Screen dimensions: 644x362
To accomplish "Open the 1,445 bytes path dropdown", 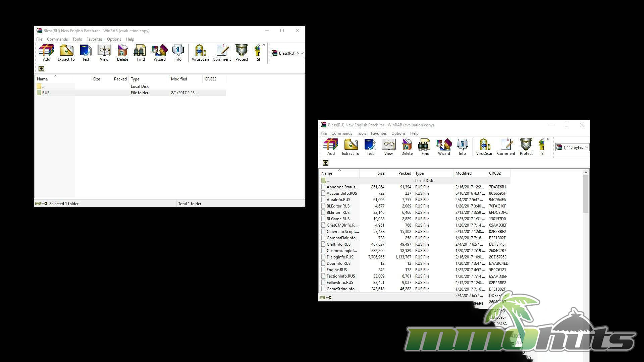I will [586, 147].
